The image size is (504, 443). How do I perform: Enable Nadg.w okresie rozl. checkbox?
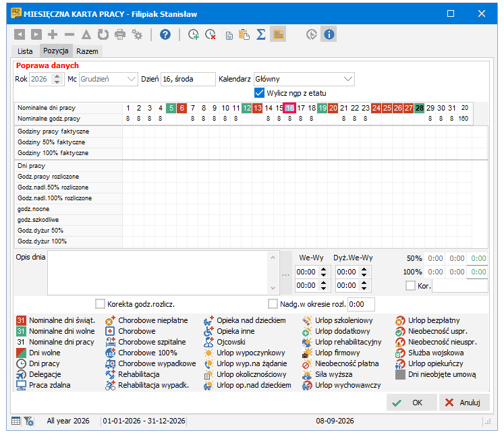pos(273,304)
